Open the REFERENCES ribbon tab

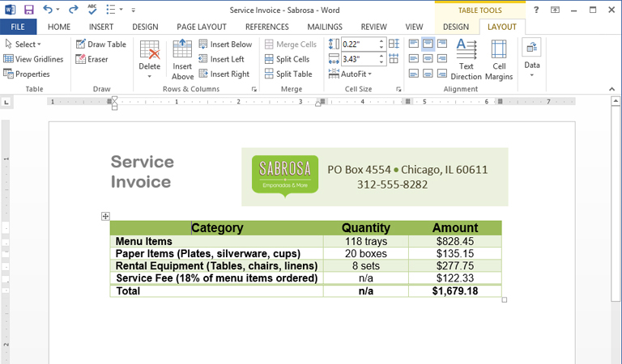click(266, 27)
